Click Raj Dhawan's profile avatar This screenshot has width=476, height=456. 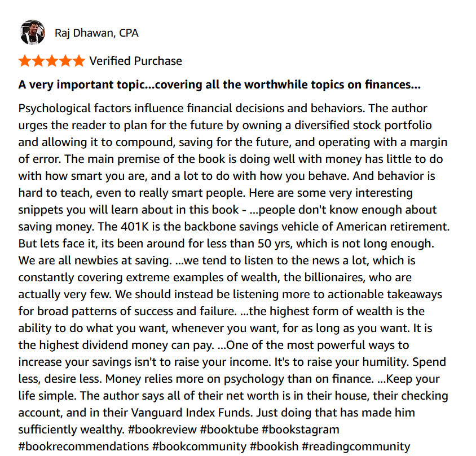[32, 33]
